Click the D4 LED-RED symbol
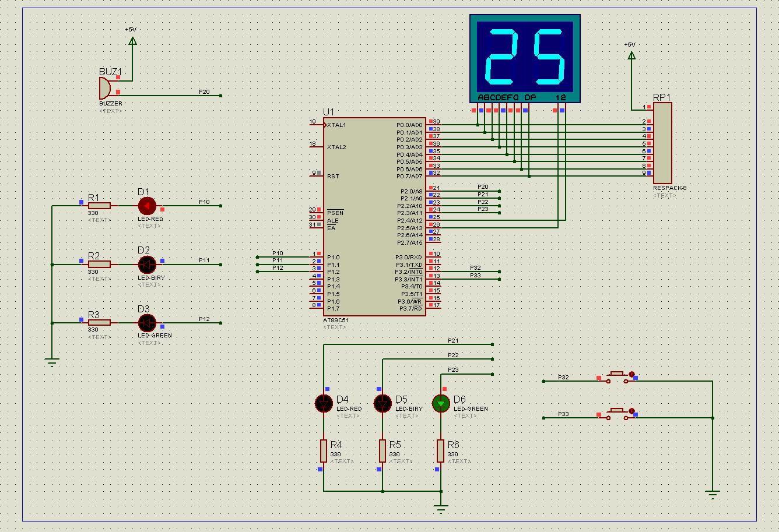 tap(324, 403)
